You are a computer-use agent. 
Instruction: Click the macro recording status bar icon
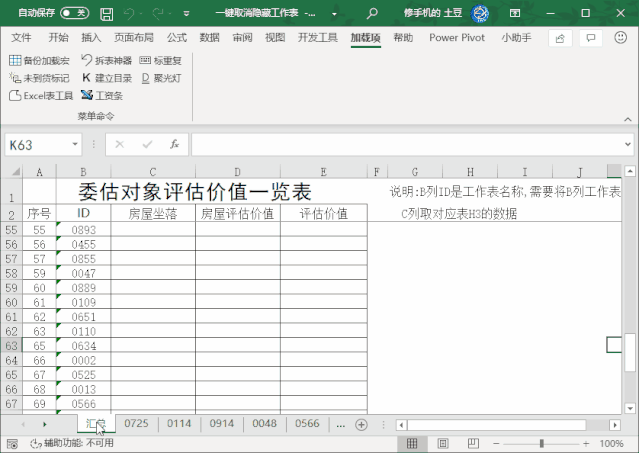[12, 443]
